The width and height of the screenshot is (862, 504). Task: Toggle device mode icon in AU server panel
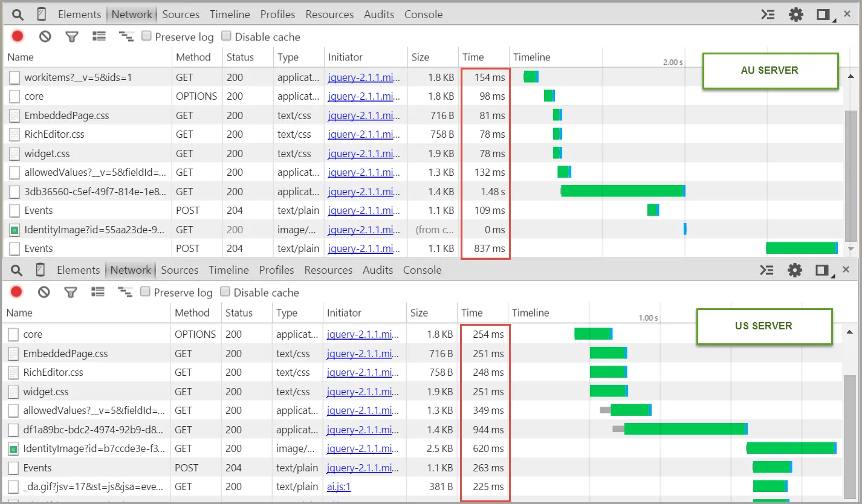41,15
